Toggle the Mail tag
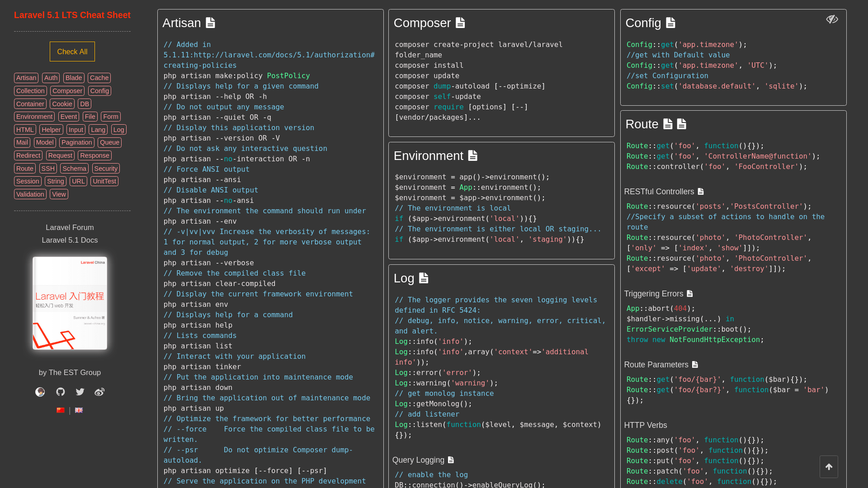 22,142
